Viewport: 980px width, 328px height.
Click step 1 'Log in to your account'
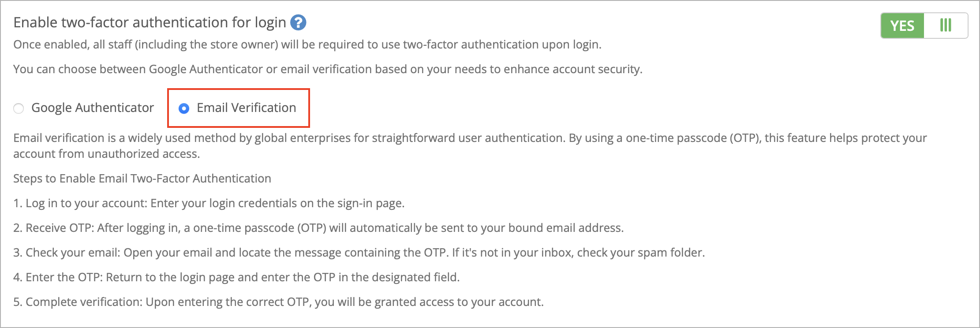pos(209,203)
